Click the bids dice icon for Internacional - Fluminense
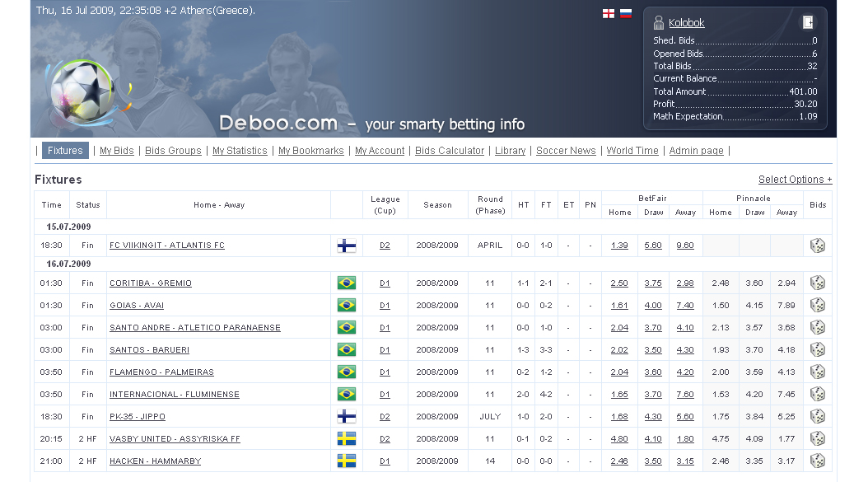This screenshot has height=482, width=868. (x=818, y=394)
